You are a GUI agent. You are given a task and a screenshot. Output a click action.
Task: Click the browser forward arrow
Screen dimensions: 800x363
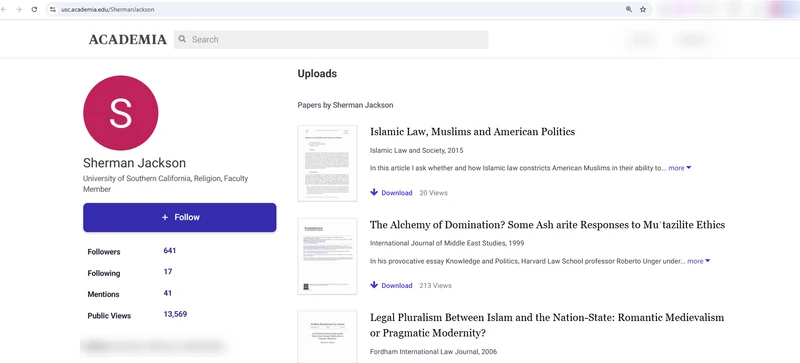(x=19, y=9)
